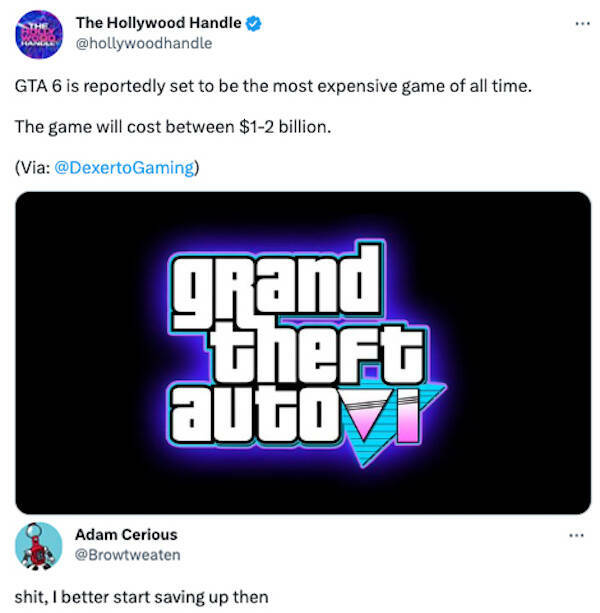Open more options on Hollywood Handle tweet
This screenshot has width=600, height=613.
click(x=582, y=24)
